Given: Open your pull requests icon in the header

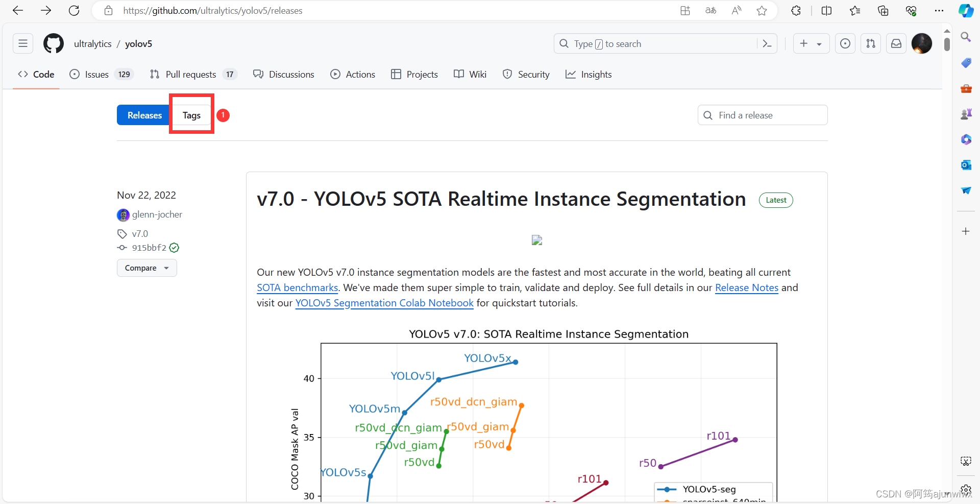Looking at the screenshot, I should pyautogui.click(x=871, y=43).
